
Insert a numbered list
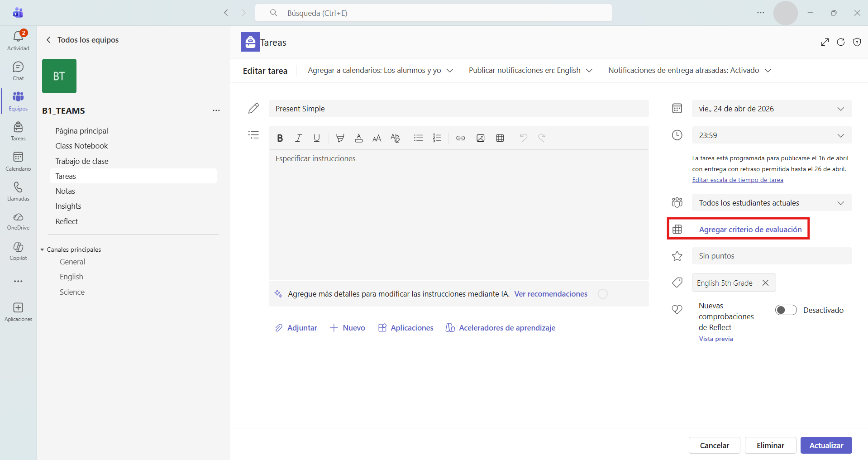(x=437, y=138)
